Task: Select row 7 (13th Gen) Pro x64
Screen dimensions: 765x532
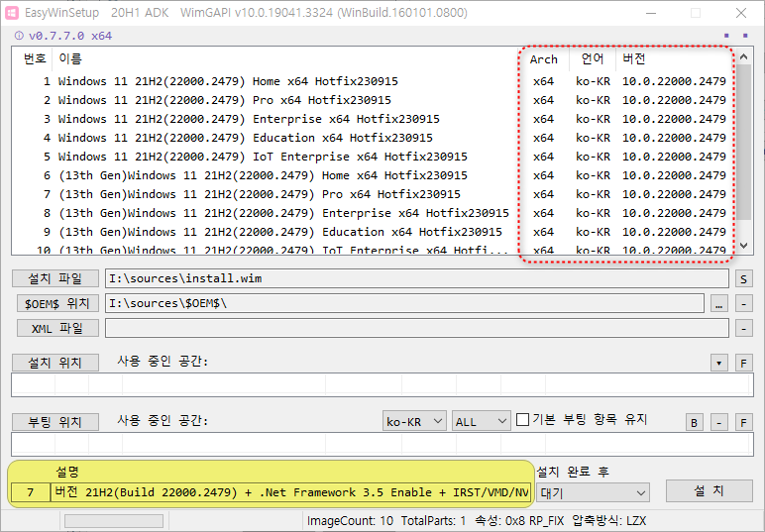Action: pos(374,194)
